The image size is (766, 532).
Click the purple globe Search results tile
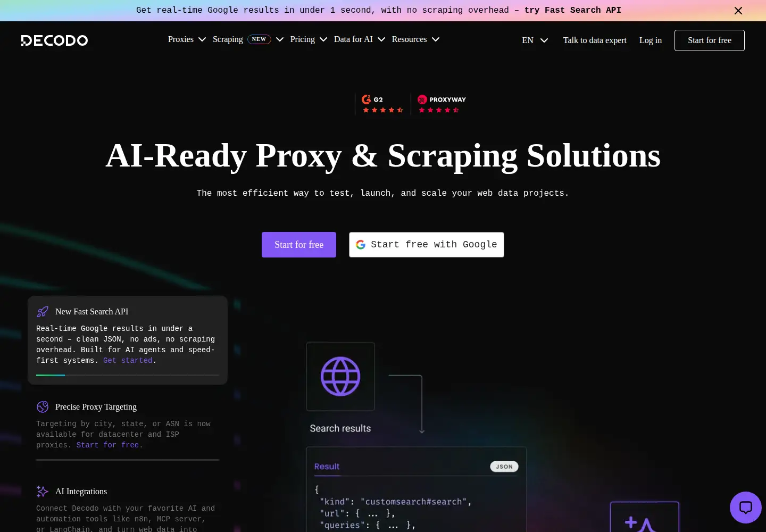[x=340, y=377]
